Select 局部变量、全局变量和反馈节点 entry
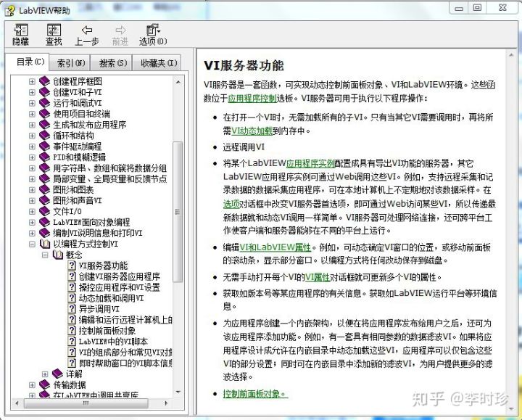The image size is (522, 420). pos(110,179)
